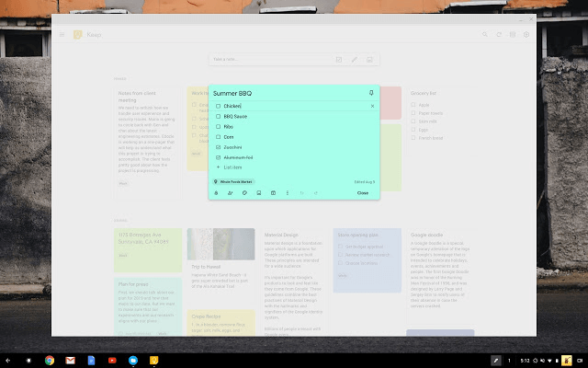Check the BBQ Sauce checkbox
The height and width of the screenshot is (368, 588).
(x=219, y=117)
